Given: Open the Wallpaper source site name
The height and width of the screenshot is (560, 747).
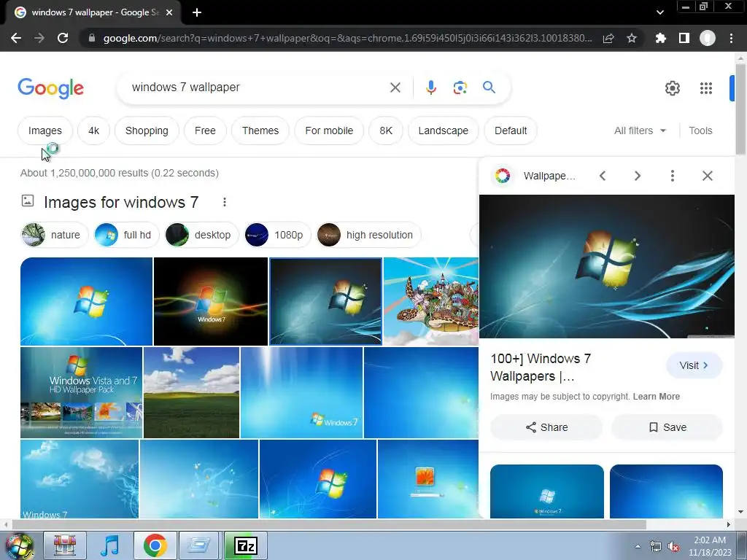Looking at the screenshot, I should click(x=549, y=176).
